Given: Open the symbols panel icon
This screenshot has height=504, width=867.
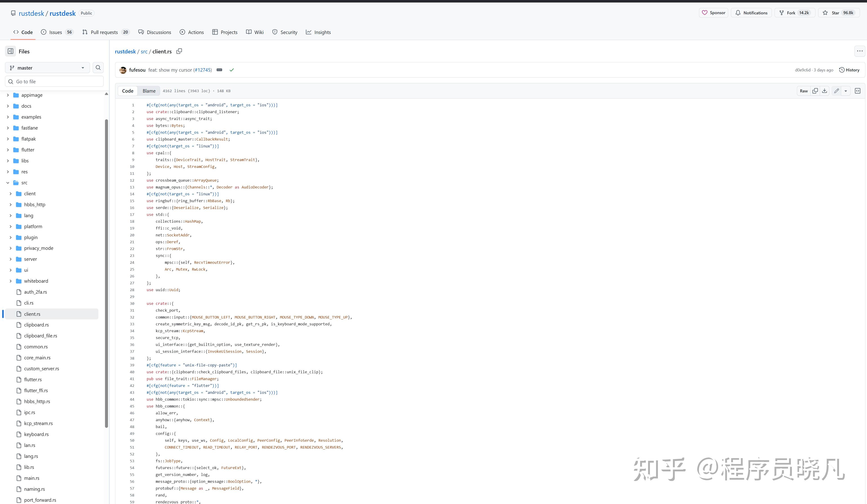Looking at the screenshot, I should (858, 91).
